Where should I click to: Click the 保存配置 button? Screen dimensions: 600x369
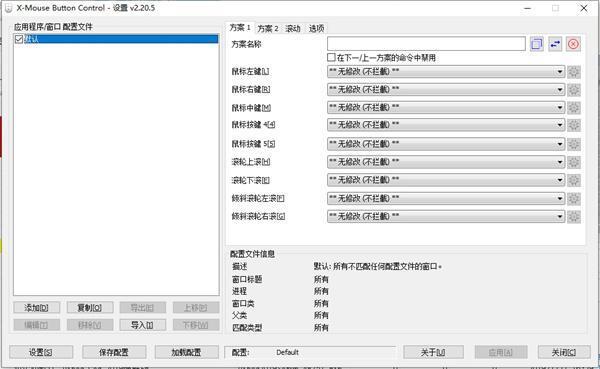(114, 352)
